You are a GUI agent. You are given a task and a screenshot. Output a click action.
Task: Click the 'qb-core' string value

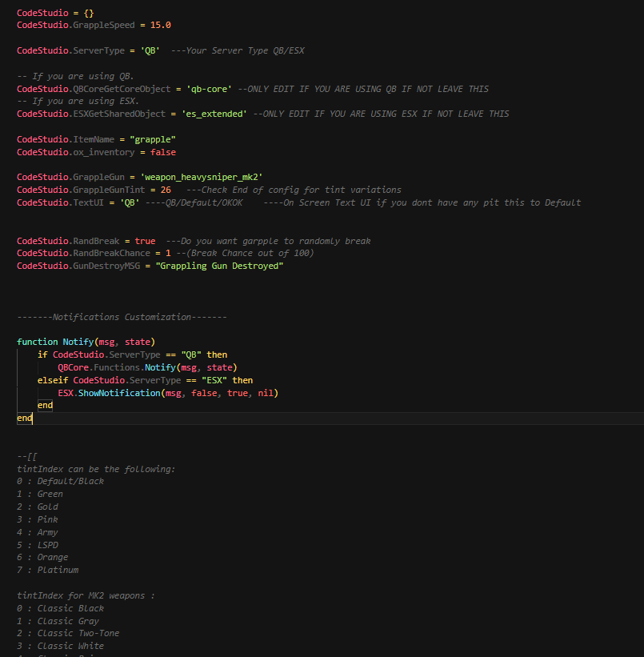point(209,90)
